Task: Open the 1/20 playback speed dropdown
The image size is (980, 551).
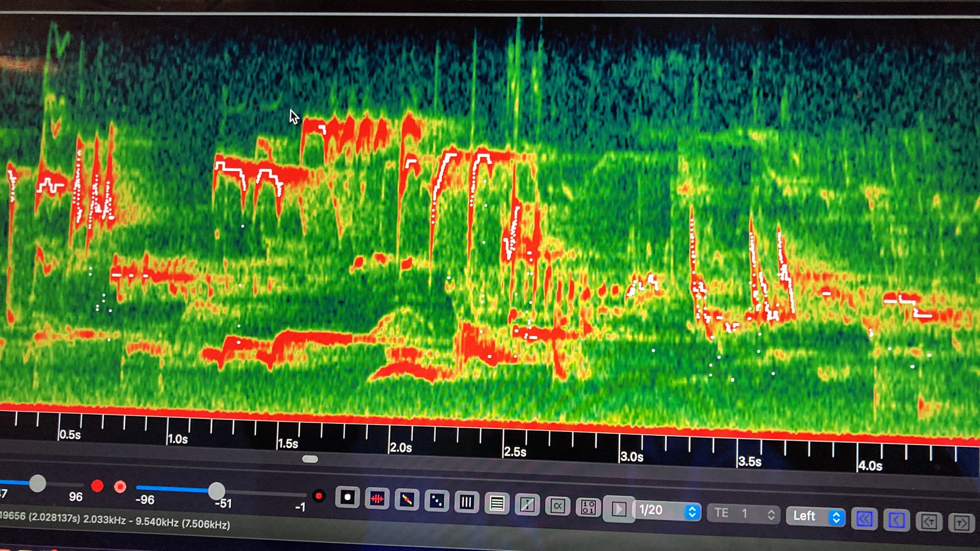Action: click(668, 511)
